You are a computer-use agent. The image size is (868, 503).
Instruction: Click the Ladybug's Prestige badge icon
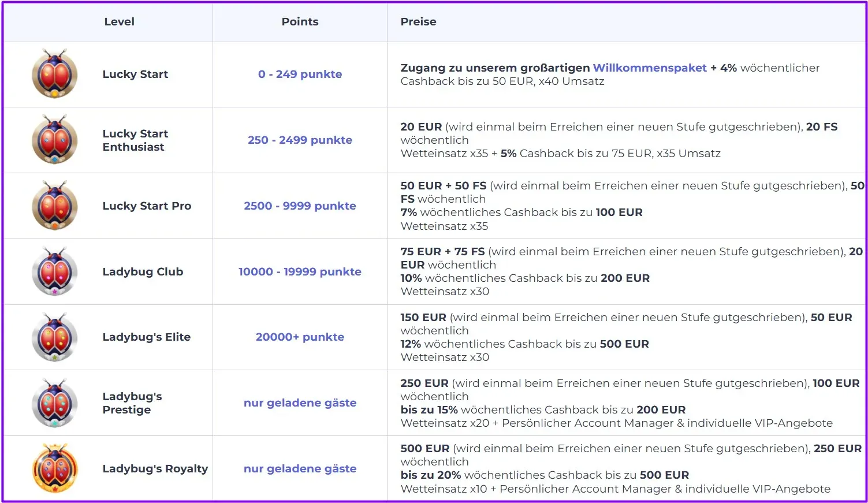pos(55,403)
